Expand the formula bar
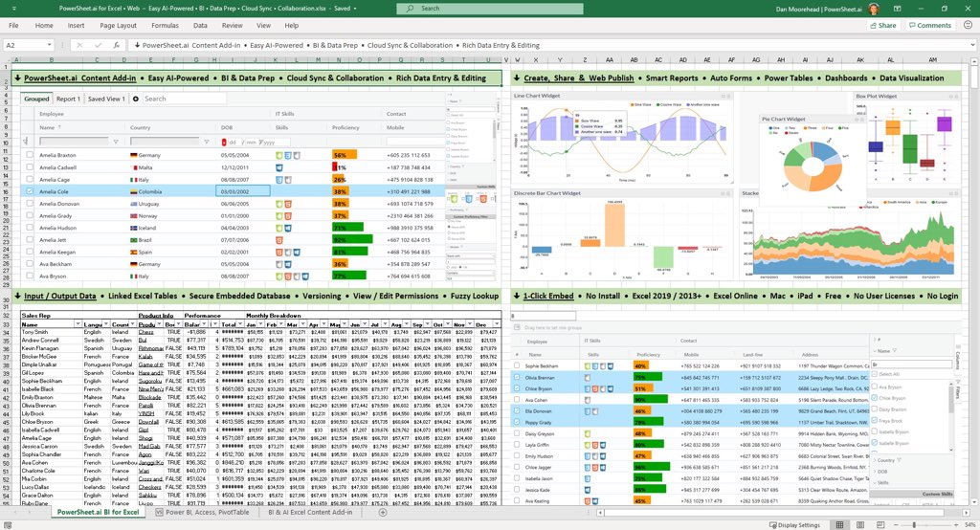This screenshot has width=980, height=530. (973, 45)
